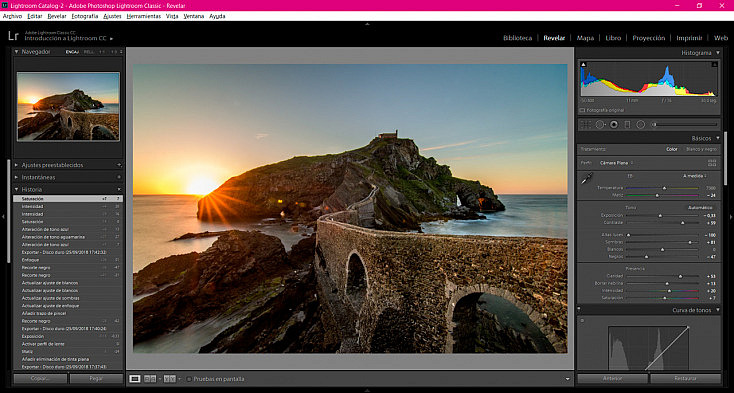Screen dimensions: 734x393
Task: Click the Restaurar button
Action: click(686, 378)
